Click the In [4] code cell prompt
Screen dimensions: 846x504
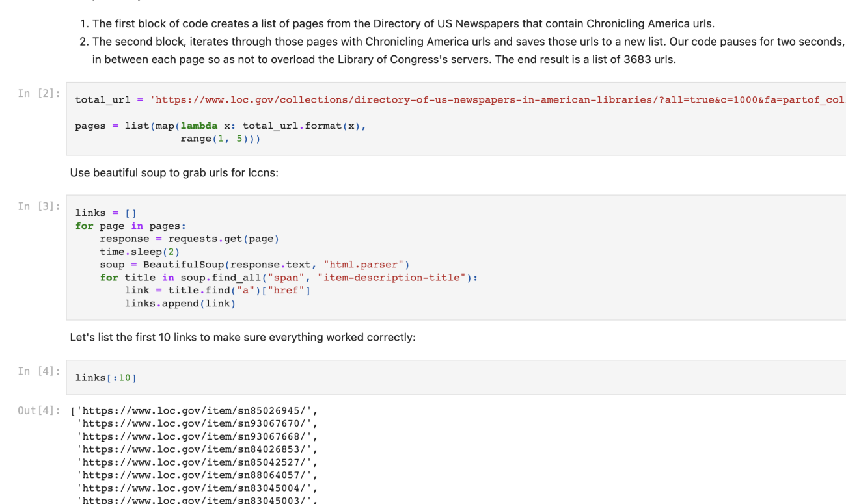pos(39,371)
